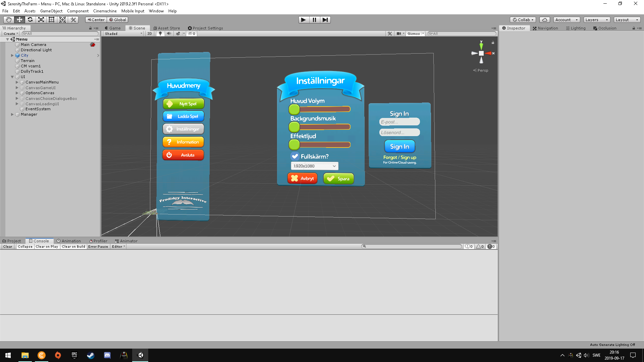Select the combined Transform tool

(x=62, y=20)
